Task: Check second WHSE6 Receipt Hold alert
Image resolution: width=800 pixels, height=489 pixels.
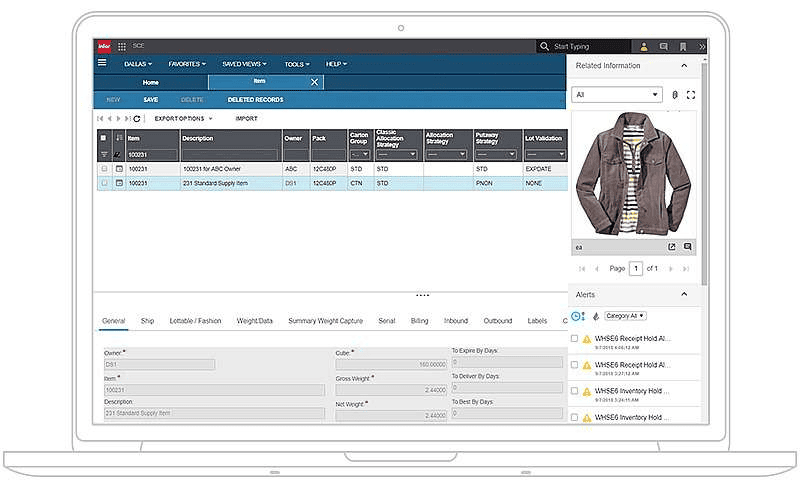Action: click(574, 365)
